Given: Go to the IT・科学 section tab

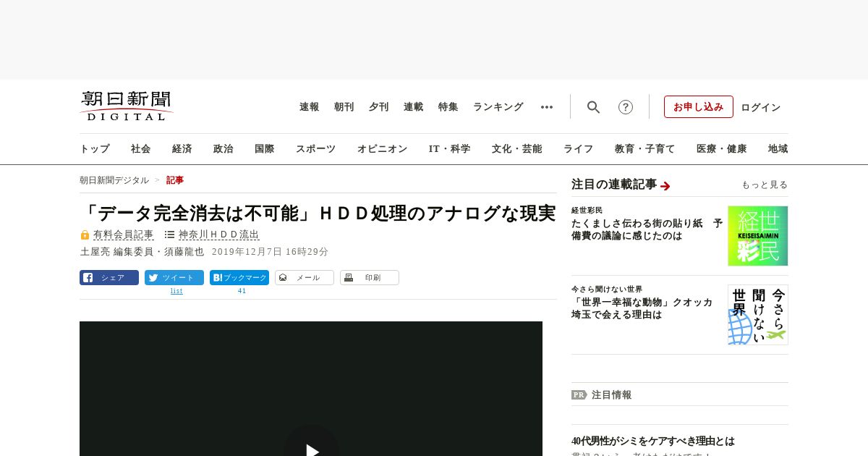Looking at the screenshot, I should (450, 149).
